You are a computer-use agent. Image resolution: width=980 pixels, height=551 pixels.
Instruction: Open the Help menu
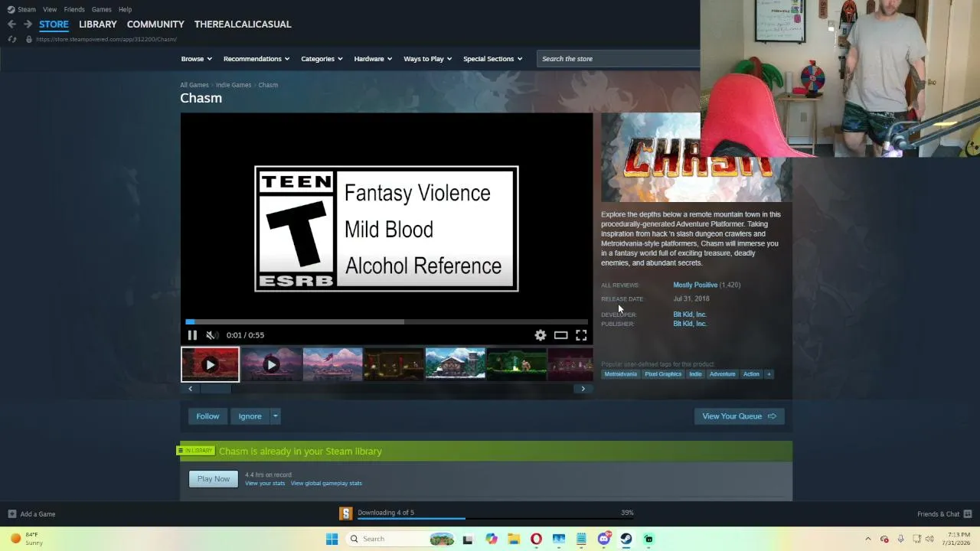click(x=126, y=9)
